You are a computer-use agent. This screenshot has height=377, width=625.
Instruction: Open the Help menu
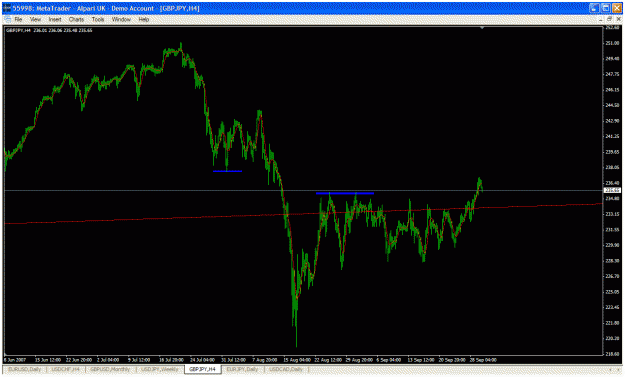click(x=143, y=19)
